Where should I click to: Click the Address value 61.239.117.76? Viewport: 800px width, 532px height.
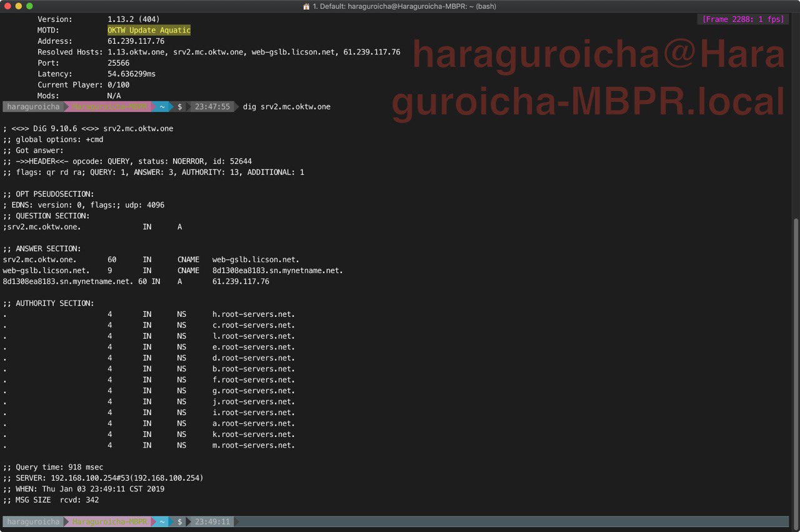(136, 41)
